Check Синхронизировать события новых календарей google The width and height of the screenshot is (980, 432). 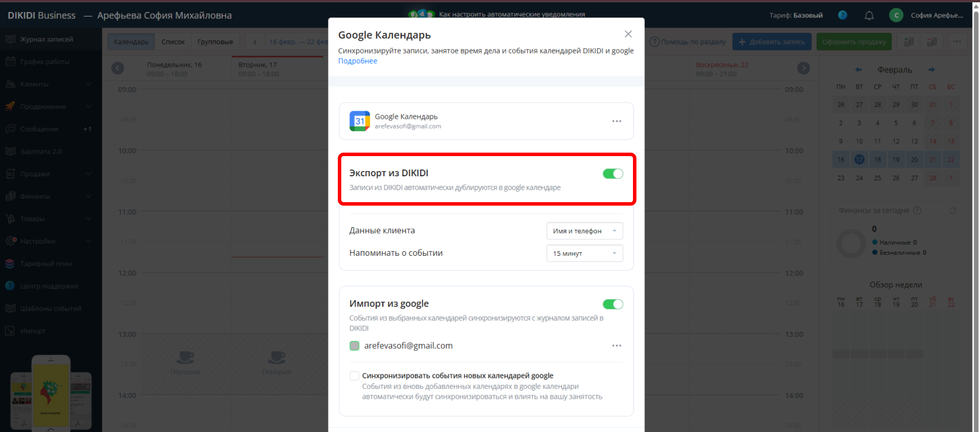(355, 376)
